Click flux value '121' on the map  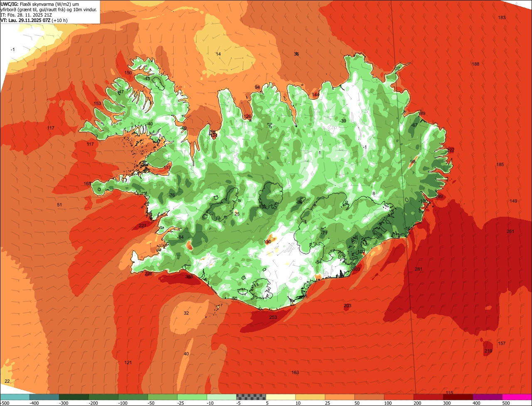tap(128, 363)
